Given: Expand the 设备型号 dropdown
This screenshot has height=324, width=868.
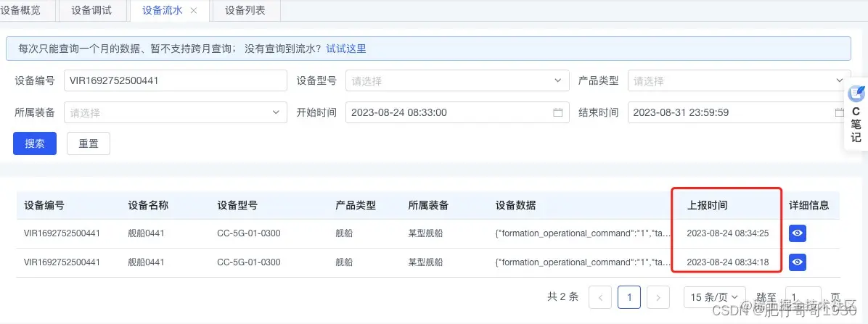Looking at the screenshot, I should click(457, 80).
